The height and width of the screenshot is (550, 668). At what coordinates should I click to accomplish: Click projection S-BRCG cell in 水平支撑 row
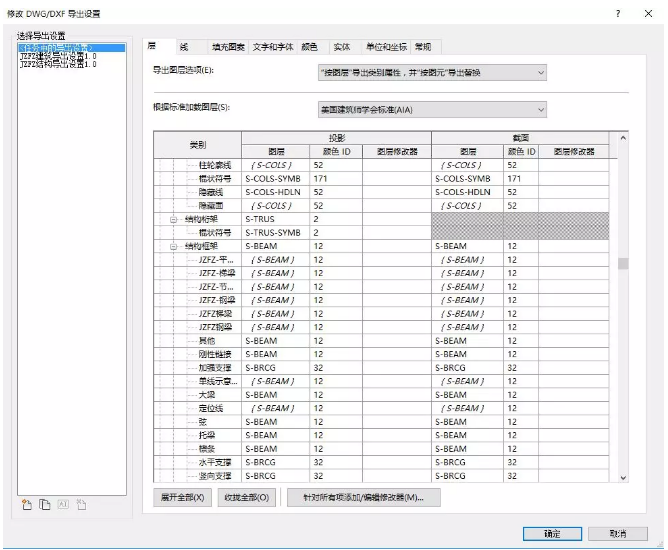tap(276, 462)
